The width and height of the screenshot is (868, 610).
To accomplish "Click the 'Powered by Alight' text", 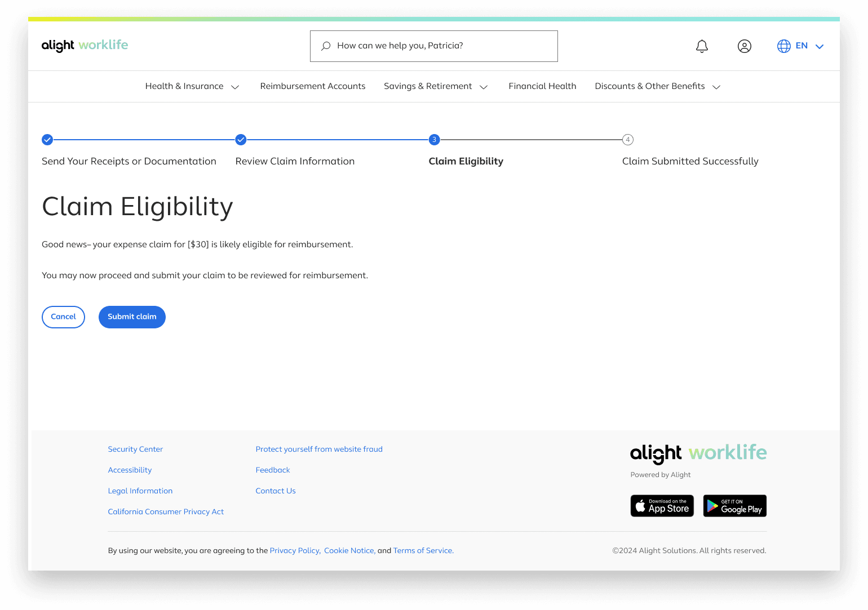I will point(661,475).
